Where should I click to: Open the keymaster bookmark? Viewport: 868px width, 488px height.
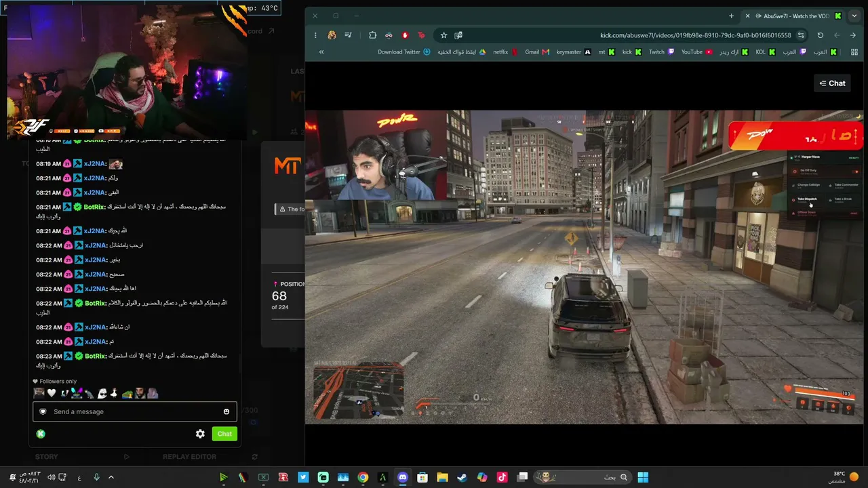point(573,52)
